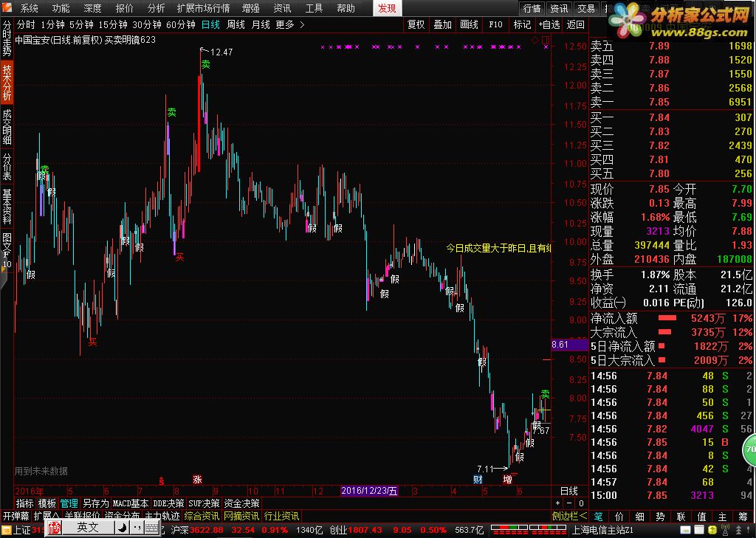Click the double up-arrow icon in the status bar
The image size is (756, 538).
tap(738, 531)
